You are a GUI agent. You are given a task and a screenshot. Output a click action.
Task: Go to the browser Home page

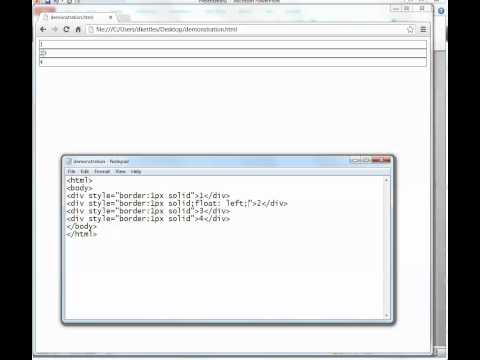[x=78, y=29]
